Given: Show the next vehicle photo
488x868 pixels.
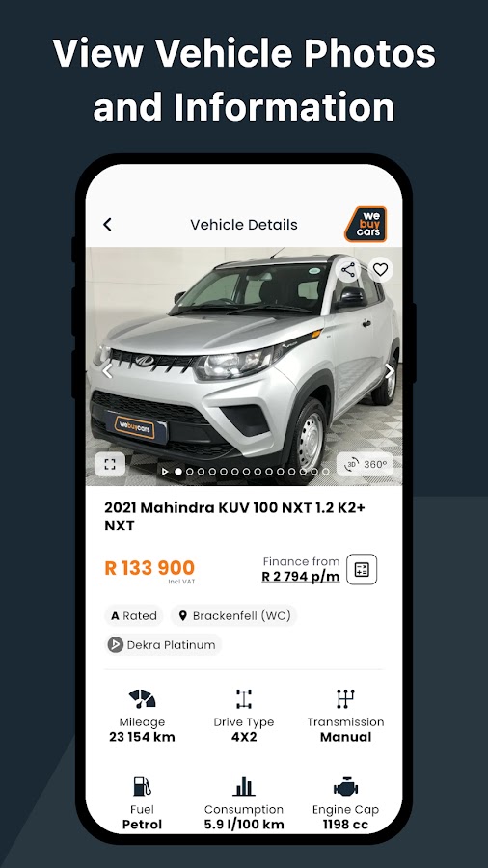Looking at the screenshot, I should 390,371.
